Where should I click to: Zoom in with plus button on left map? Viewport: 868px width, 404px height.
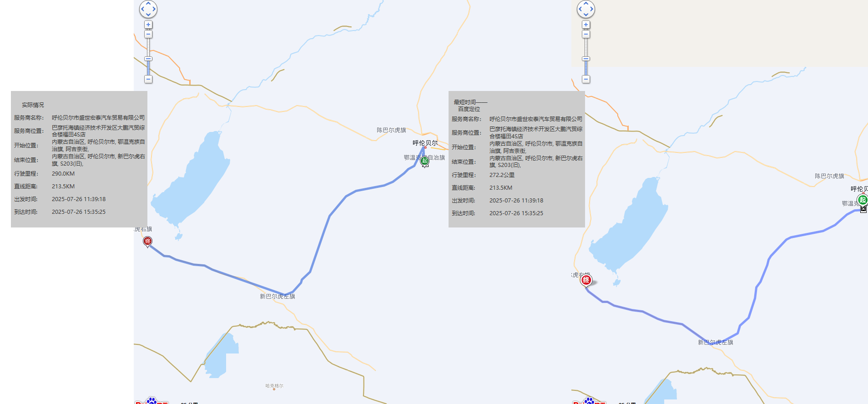148,25
